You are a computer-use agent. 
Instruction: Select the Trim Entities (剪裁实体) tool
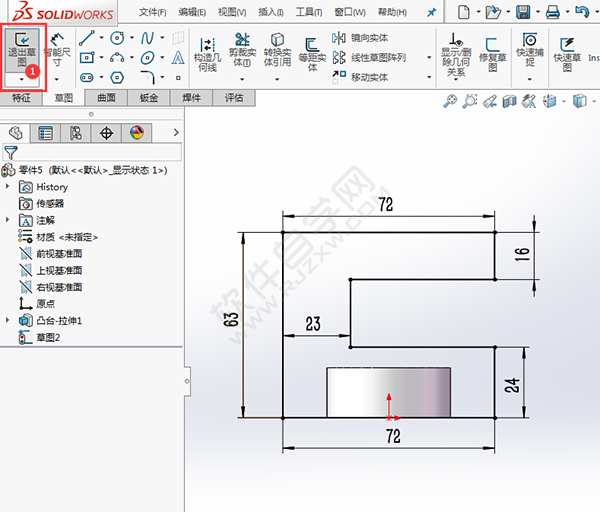(242, 50)
